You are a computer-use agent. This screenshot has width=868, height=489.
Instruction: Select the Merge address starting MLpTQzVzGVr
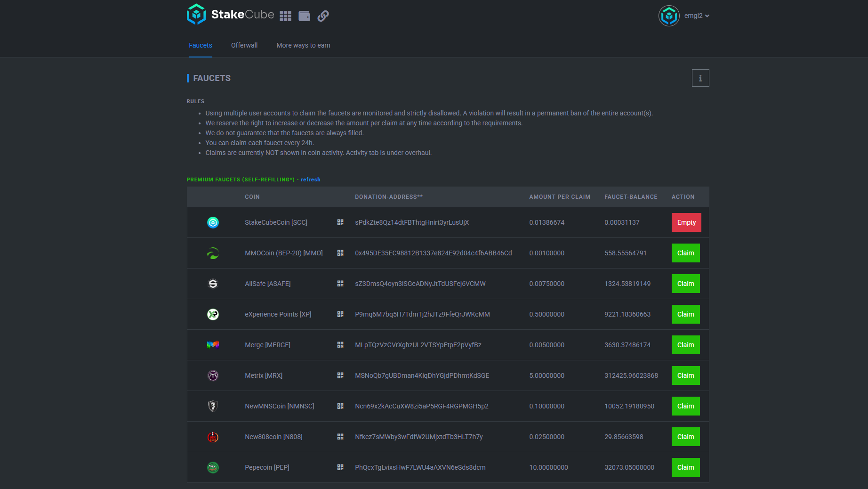(x=418, y=345)
